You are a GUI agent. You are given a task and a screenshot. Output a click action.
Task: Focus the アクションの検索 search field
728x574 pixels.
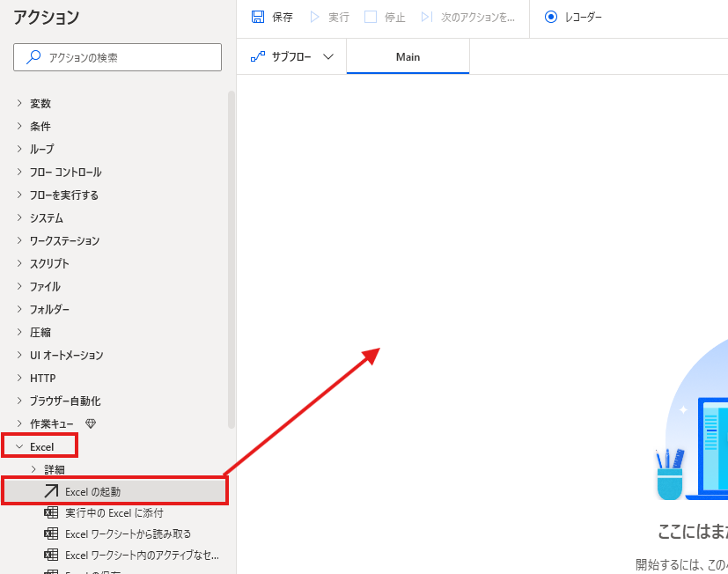coord(117,57)
